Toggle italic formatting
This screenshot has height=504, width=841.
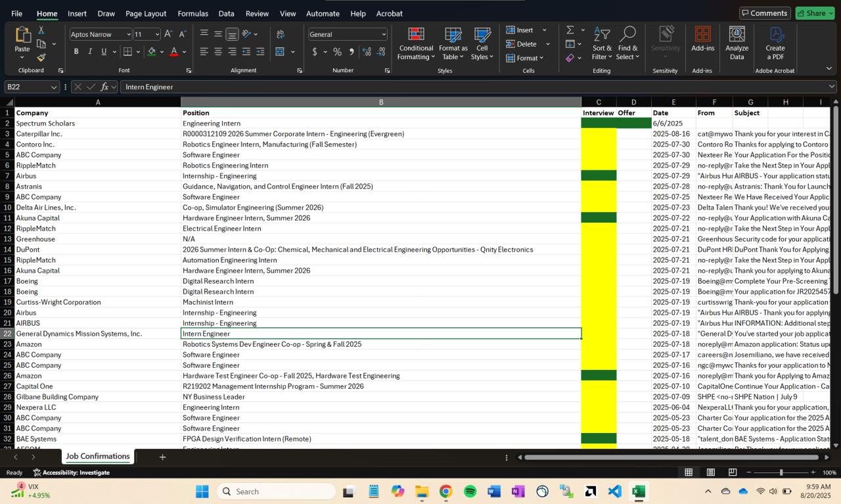[90, 51]
